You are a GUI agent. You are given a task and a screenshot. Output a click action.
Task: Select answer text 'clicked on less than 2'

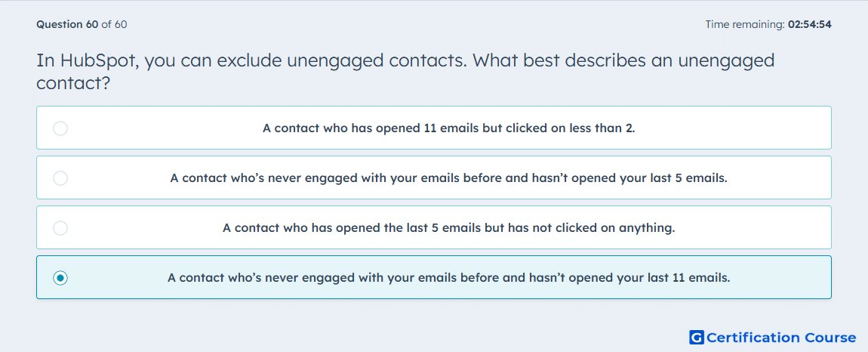[571, 128]
